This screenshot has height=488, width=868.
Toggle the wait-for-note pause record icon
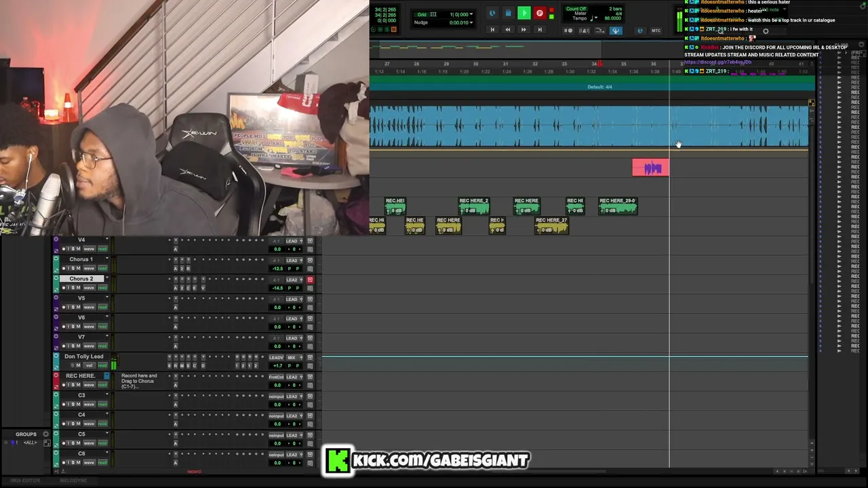(x=568, y=30)
